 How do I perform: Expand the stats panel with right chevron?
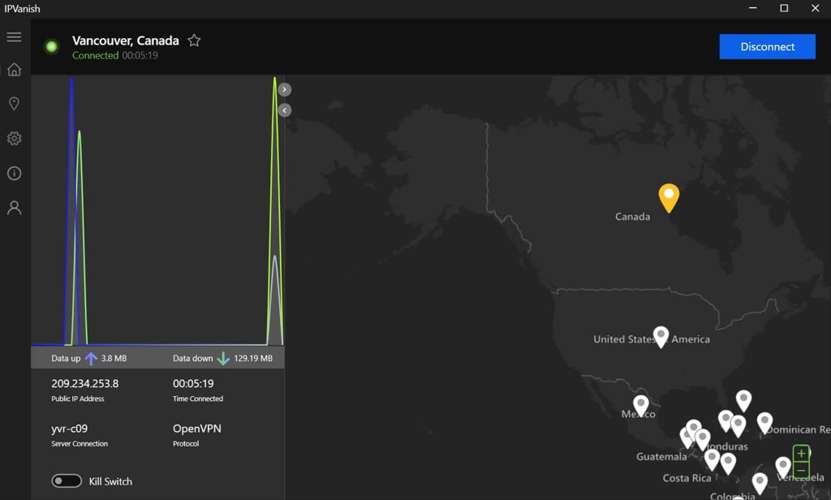point(285,89)
